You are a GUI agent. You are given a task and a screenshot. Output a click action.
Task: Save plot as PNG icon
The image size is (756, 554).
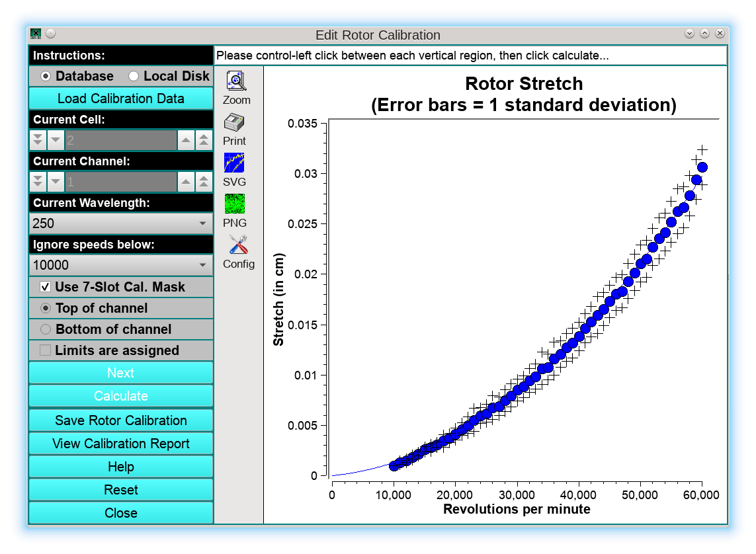(234, 204)
